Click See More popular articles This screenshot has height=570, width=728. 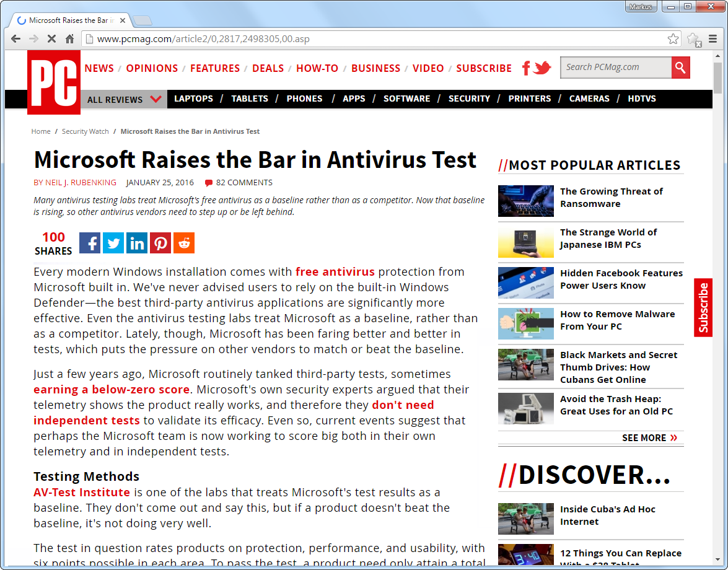649,437
